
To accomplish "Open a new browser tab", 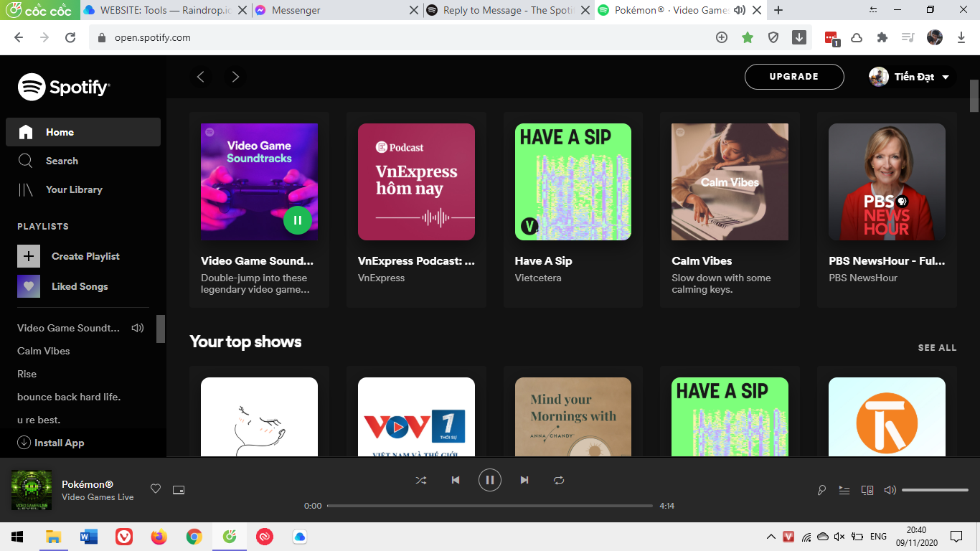I will coord(778,10).
